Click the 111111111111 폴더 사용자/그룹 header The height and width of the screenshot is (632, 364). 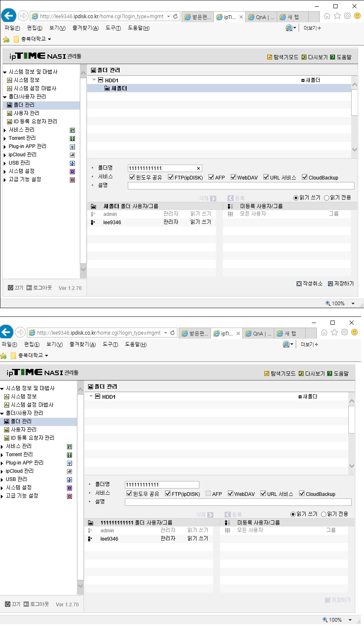click(136, 523)
